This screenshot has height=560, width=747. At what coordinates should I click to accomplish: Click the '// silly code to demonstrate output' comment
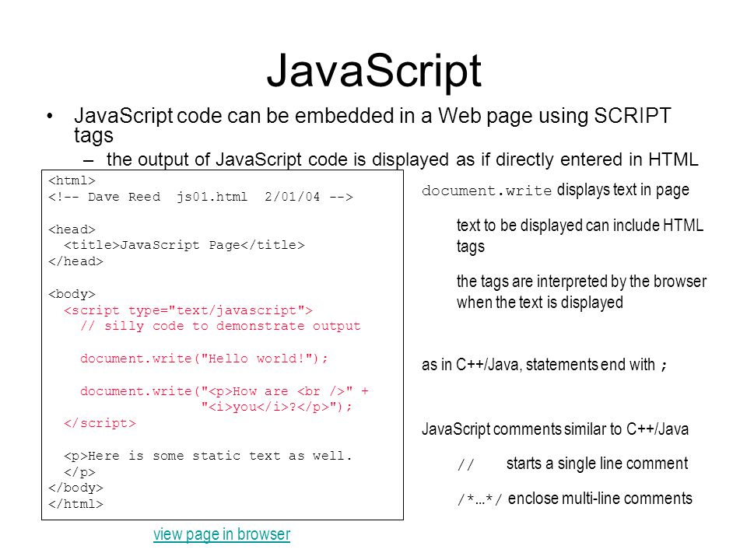pyautogui.click(x=220, y=326)
